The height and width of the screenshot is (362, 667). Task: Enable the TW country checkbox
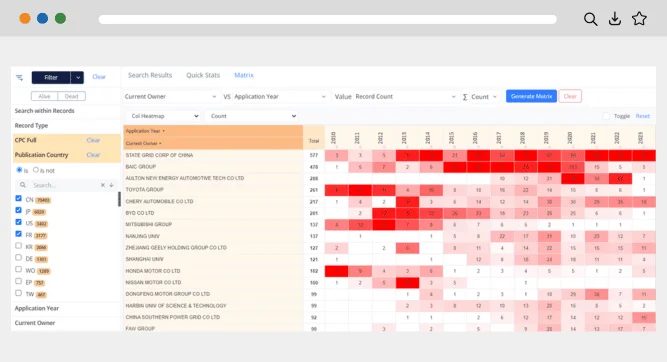point(18,293)
